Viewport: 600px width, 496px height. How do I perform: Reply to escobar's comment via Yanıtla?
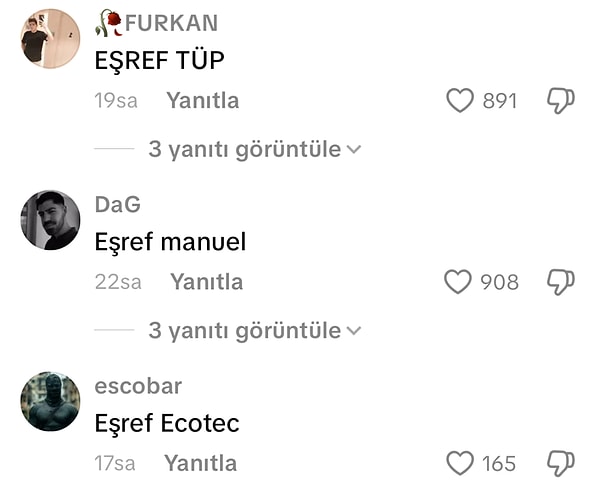click(201, 463)
